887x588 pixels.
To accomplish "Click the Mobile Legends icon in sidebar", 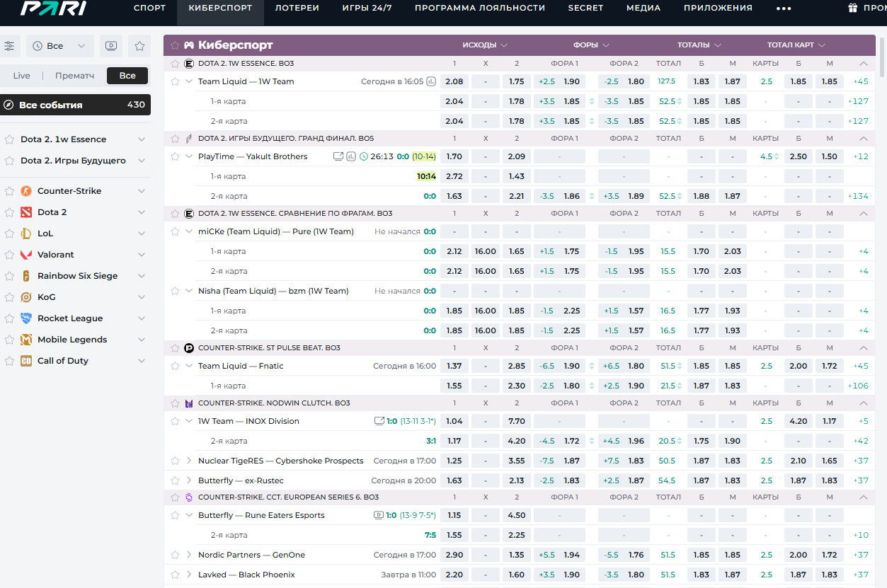I will [x=26, y=340].
